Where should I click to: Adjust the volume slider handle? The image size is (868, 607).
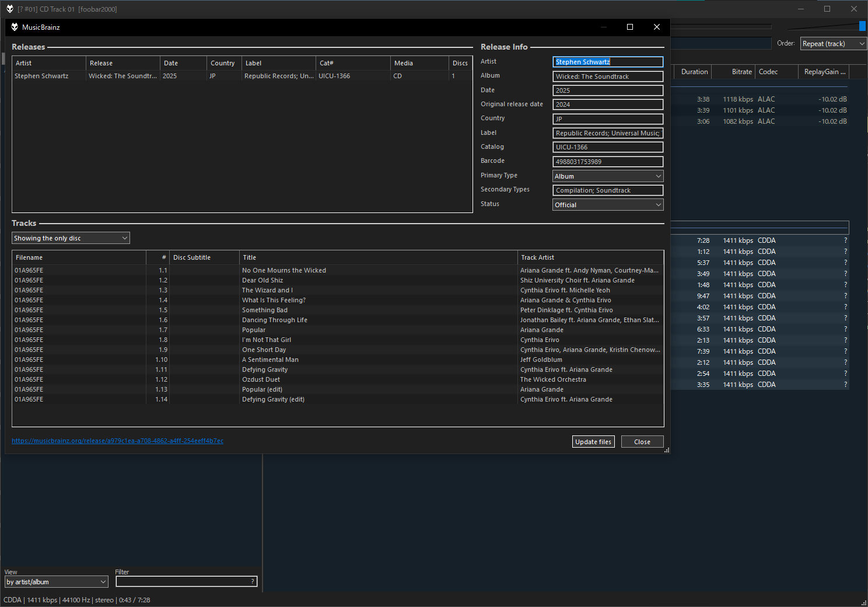coord(862,26)
